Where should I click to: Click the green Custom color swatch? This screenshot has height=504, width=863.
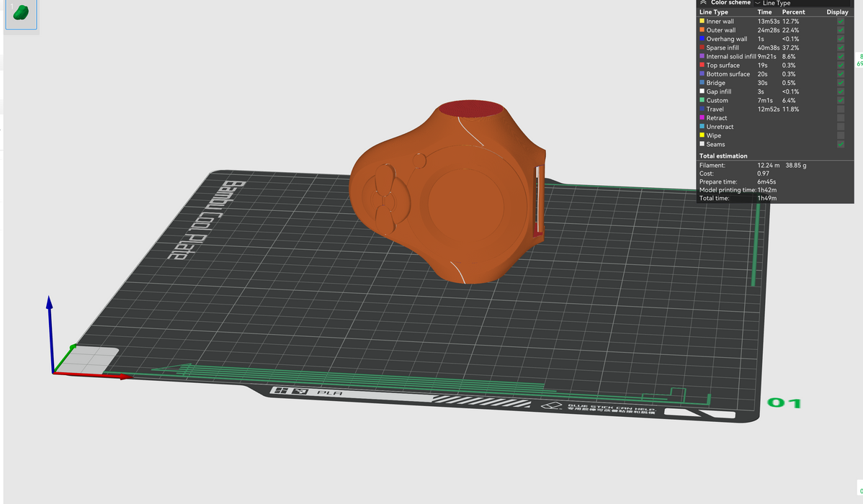pos(702,101)
